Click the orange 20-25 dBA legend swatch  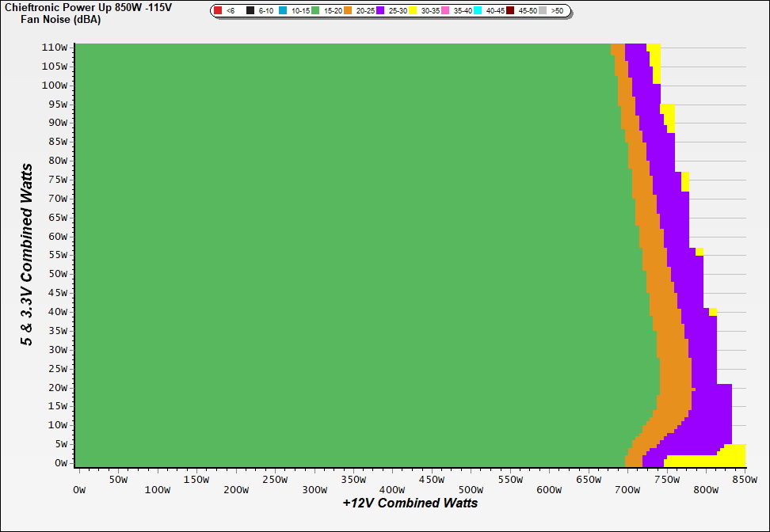click(348, 11)
